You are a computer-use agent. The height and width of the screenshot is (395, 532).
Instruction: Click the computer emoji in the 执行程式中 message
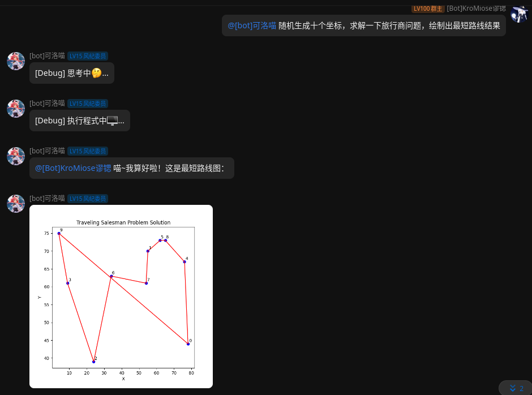(x=112, y=121)
